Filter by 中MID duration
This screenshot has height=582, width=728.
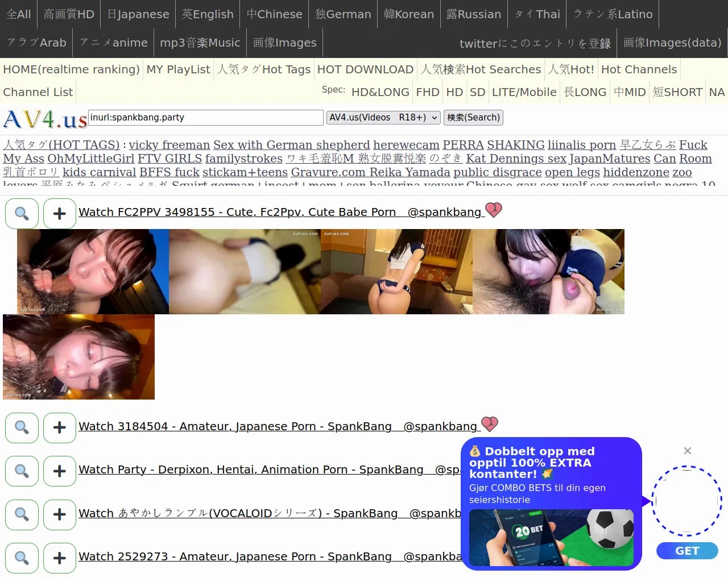(630, 92)
